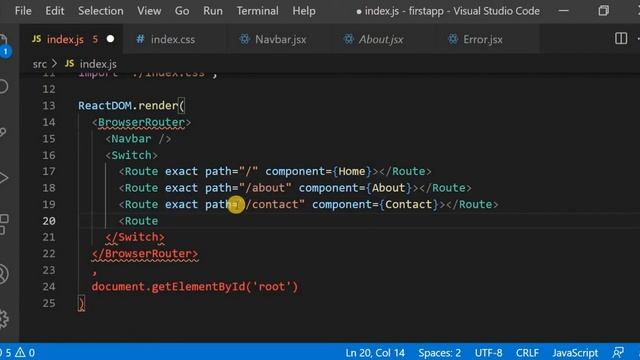Change indentation via Spaces: 2
This screenshot has height=360, width=640.
pyautogui.click(x=440, y=353)
